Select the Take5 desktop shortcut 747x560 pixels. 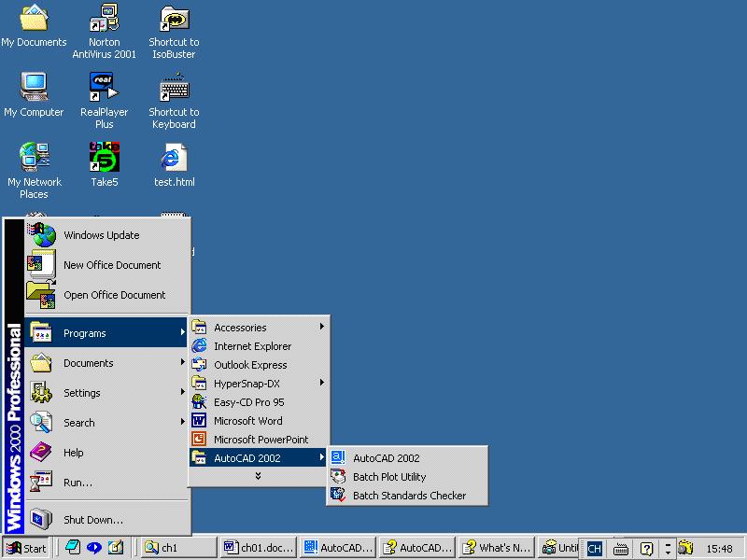[x=104, y=164]
